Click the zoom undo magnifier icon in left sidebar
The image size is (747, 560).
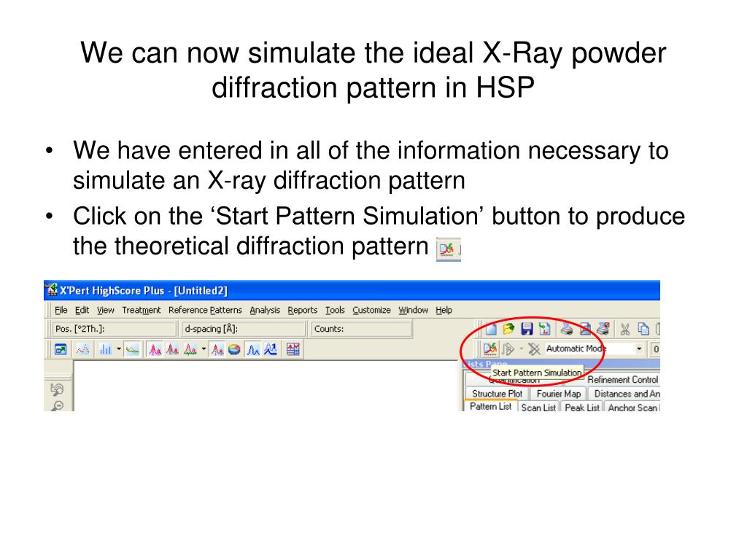pyautogui.click(x=57, y=389)
